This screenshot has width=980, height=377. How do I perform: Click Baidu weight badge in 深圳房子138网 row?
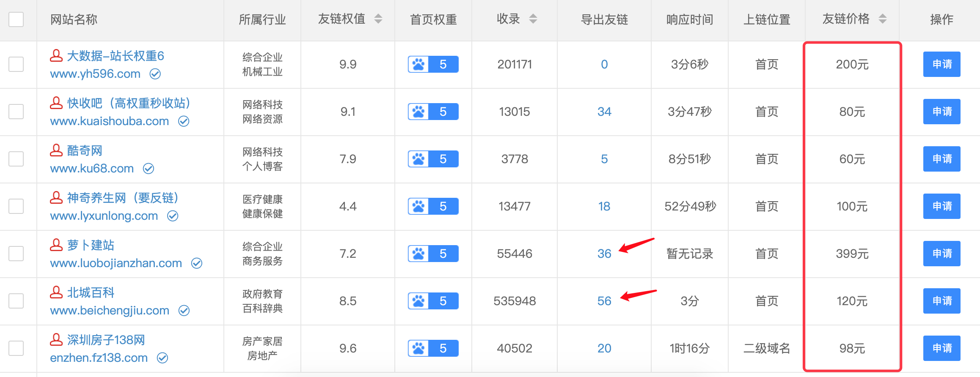pos(433,348)
